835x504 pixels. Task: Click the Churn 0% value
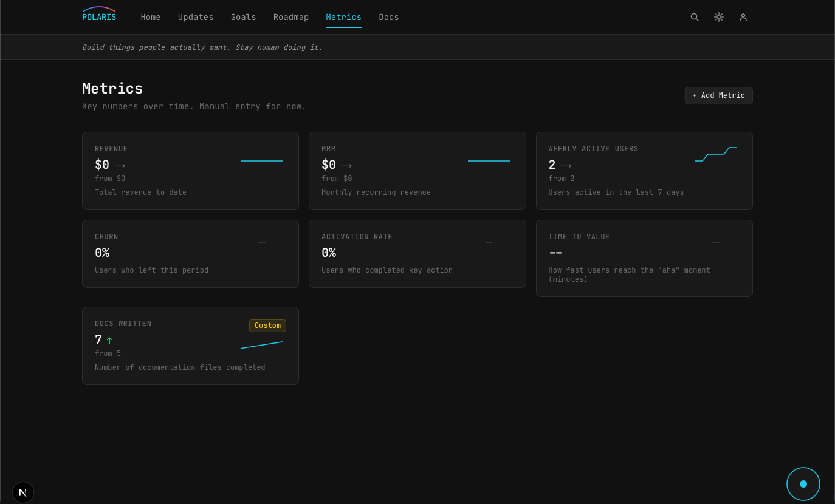click(x=102, y=253)
